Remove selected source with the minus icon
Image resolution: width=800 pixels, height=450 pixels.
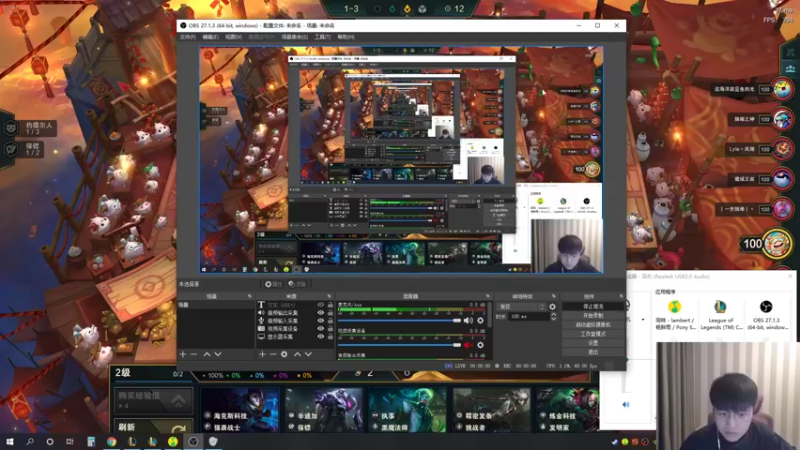pyautogui.click(x=273, y=354)
